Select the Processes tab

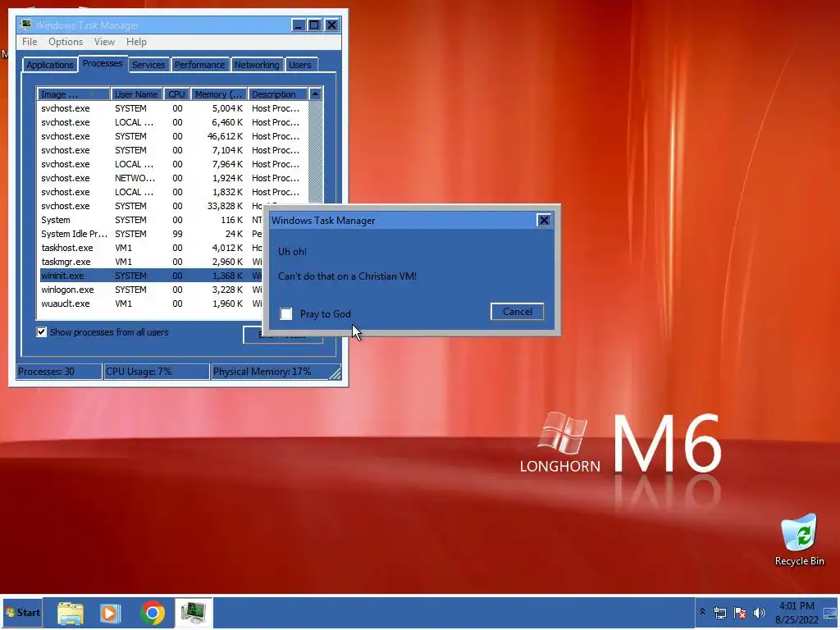pos(103,63)
